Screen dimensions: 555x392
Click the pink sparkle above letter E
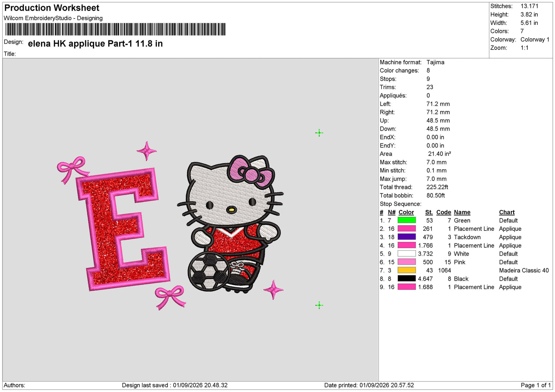click(x=147, y=151)
